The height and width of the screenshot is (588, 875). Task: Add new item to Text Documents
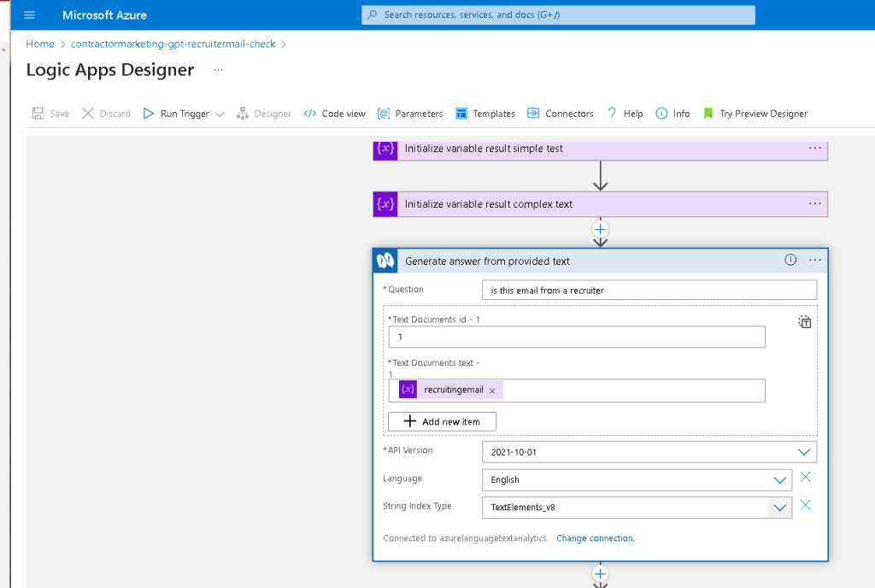[x=442, y=421]
